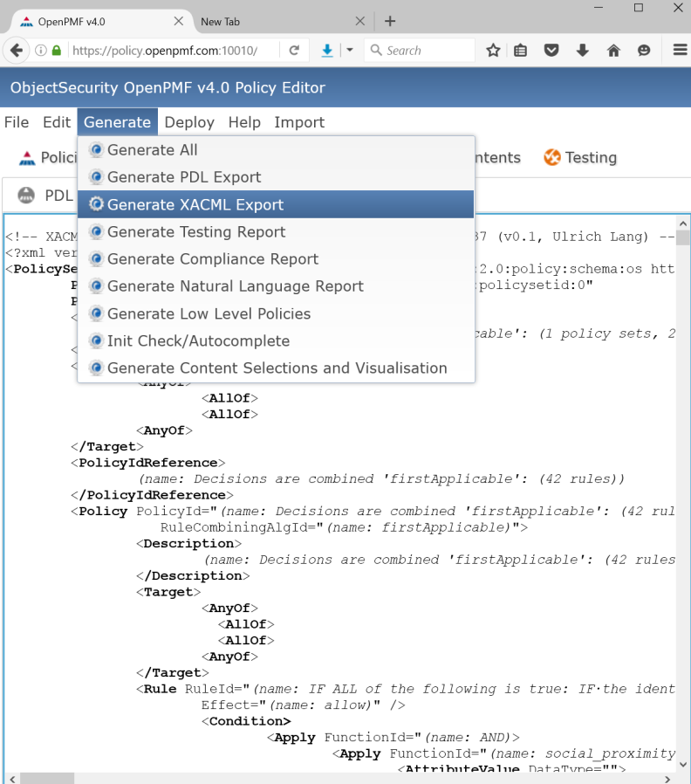This screenshot has height=784, width=691.
Task: Click the horizontal scrollbar left arrow
Action: click(13, 779)
